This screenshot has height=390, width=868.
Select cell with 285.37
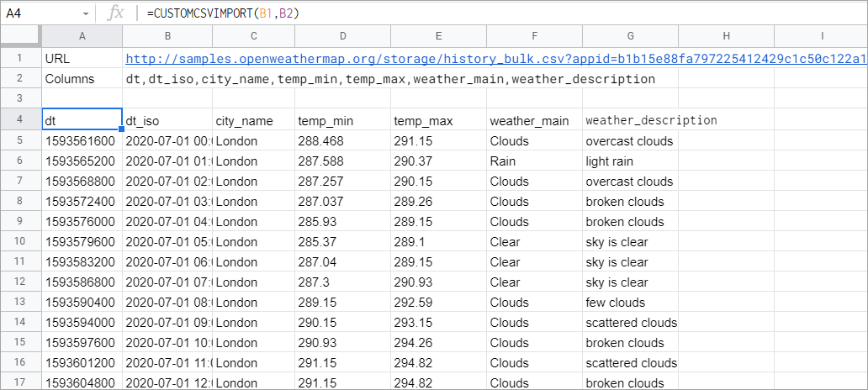342,242
